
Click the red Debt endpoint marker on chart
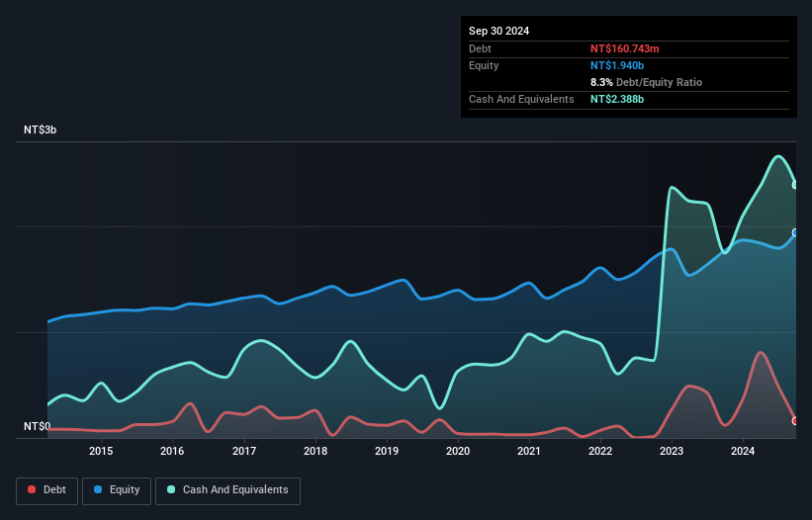coord(795,421)
